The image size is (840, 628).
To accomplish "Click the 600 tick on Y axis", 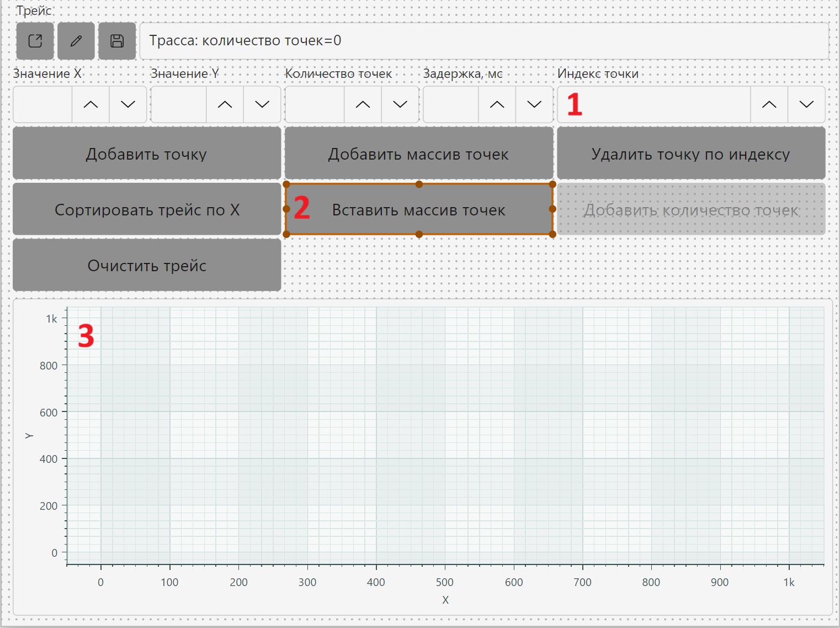I will click(x=49, y=413).
